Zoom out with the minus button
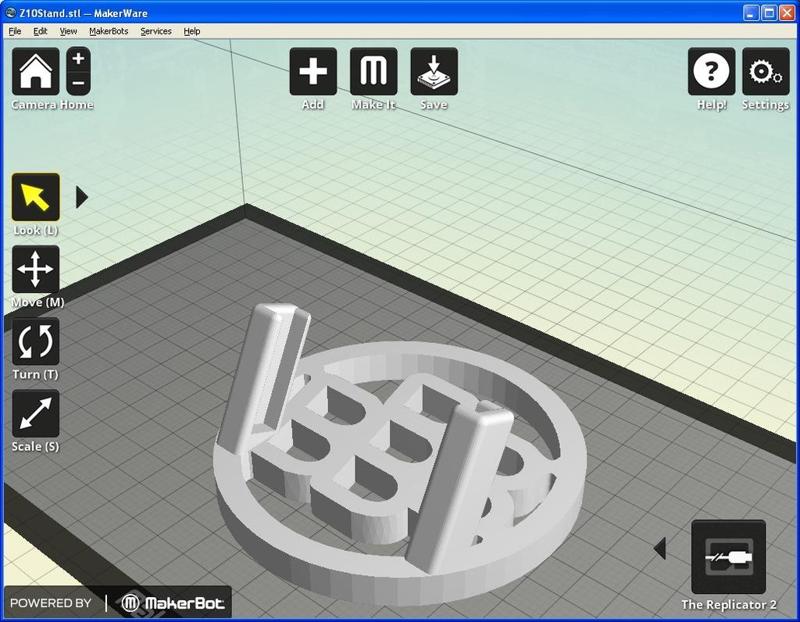This screenshot has height=622, width=800. [x=79, y=83]
